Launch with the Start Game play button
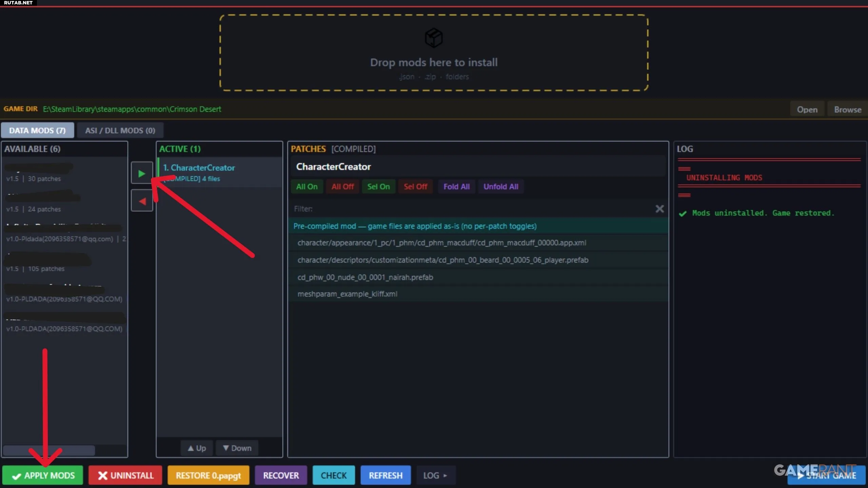 pos(826,476)
